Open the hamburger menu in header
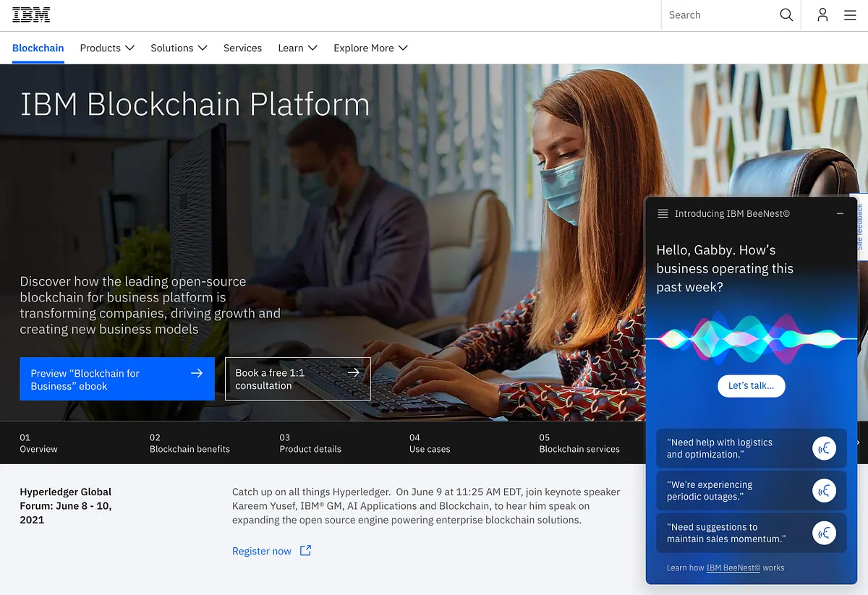The height and width of the screenshot is (595, 868). click(x=850, y=15)
